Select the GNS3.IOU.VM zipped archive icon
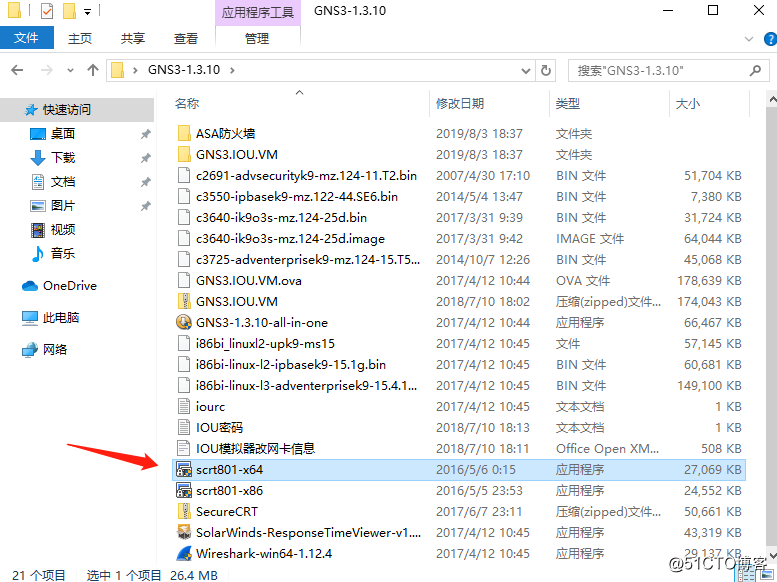777x582 pixels. 184,301
